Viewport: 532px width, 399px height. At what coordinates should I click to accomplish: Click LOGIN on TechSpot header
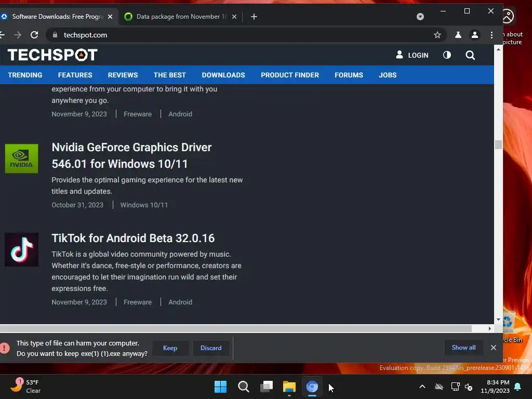(x=412, y=55)
